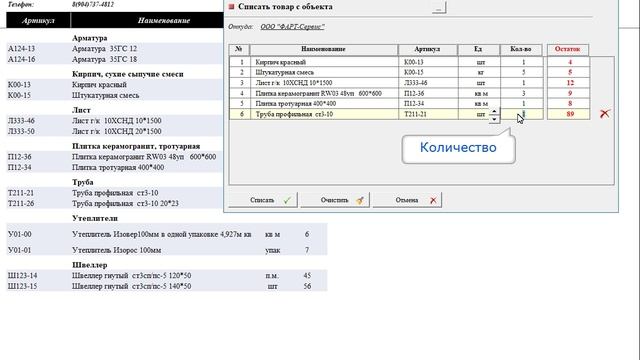
Task: Click the Отмена button with red cross
Action: (407, 200)
